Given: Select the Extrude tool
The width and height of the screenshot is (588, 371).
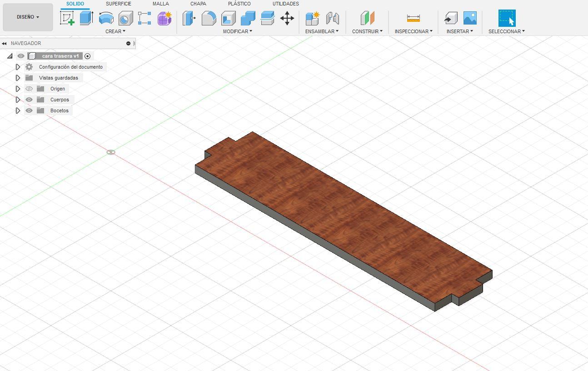Looking at the screenshot, I should [86, 18].
